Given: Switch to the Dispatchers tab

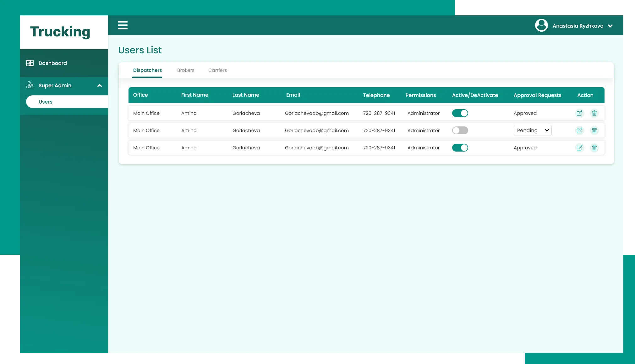Looking at the screenshot, I should [147, 70].
